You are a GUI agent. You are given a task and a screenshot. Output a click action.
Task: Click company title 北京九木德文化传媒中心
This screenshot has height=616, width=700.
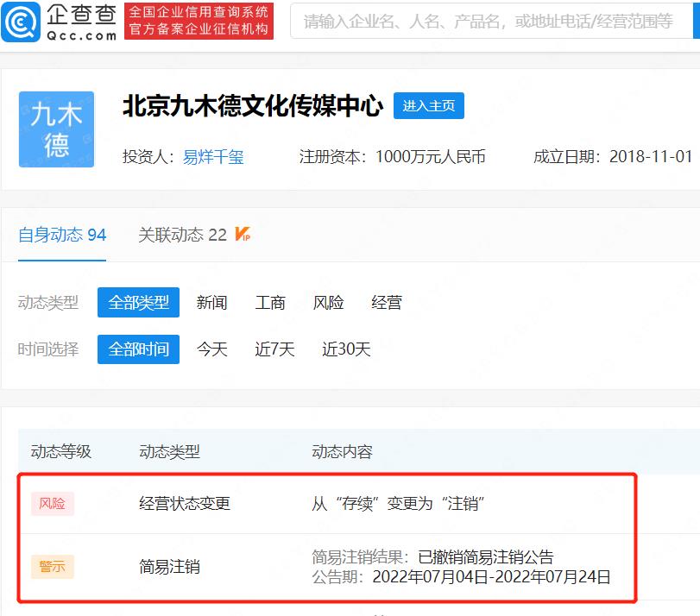coord(253,106)
